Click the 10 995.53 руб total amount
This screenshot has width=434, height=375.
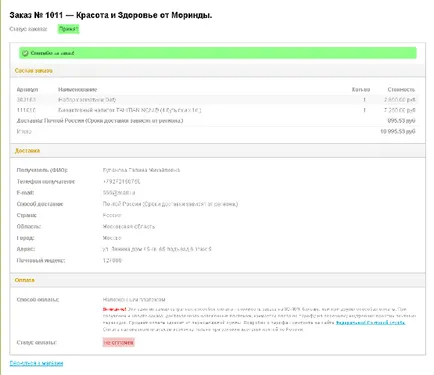(398, 131)
